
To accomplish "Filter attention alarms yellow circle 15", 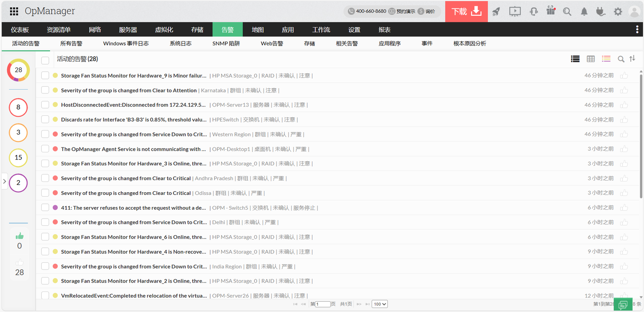I will click(x=18, y=157).
